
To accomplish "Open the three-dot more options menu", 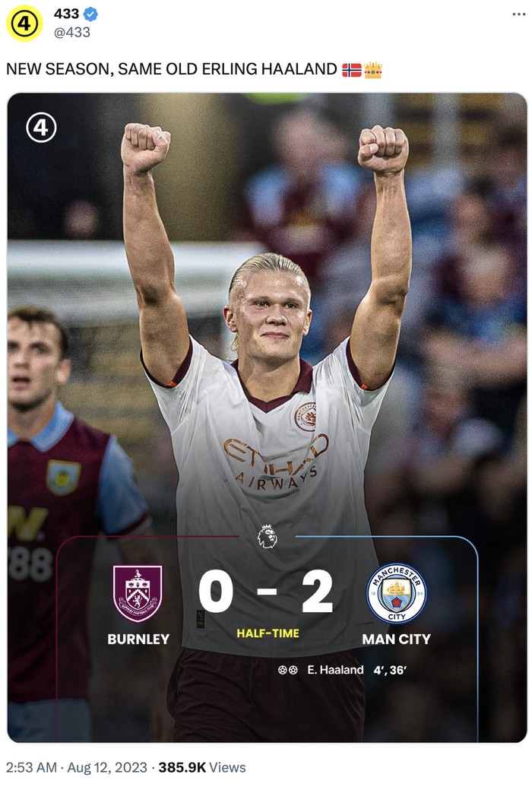I will coord(518,14).
